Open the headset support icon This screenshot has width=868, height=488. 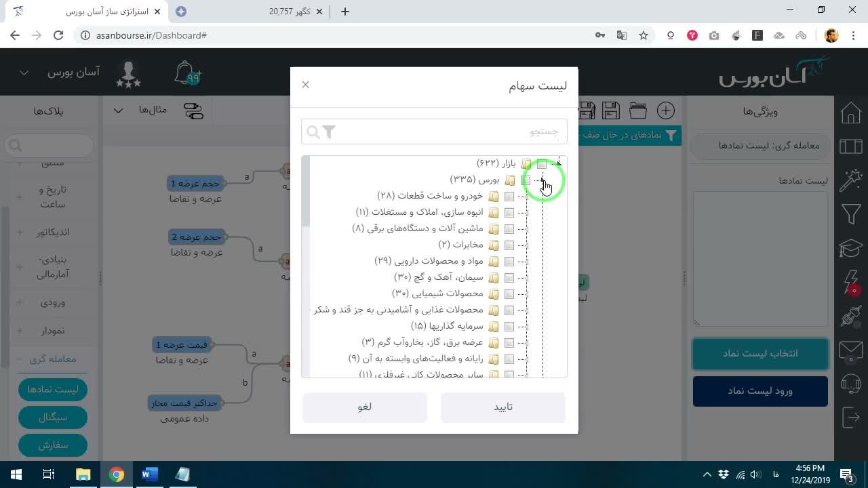click(851, 384)
